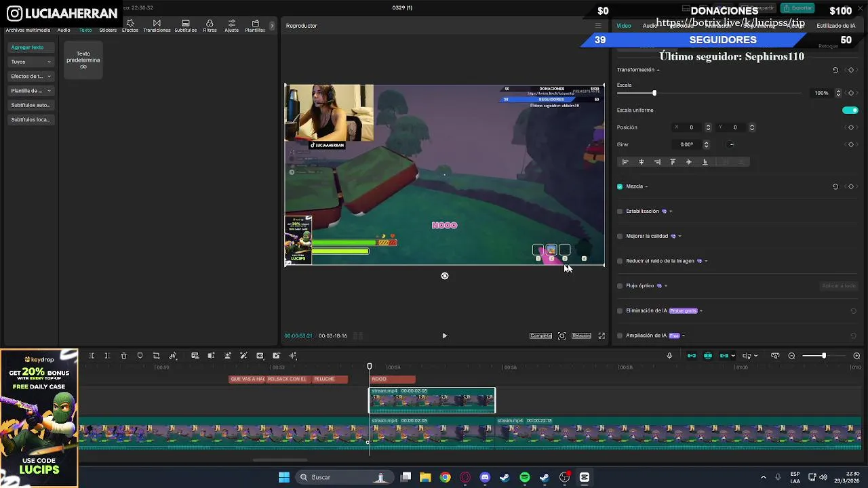Show more tabs with the right arrow
The width and height of the screenshot is (868, 488).
[x=272, y=26]
